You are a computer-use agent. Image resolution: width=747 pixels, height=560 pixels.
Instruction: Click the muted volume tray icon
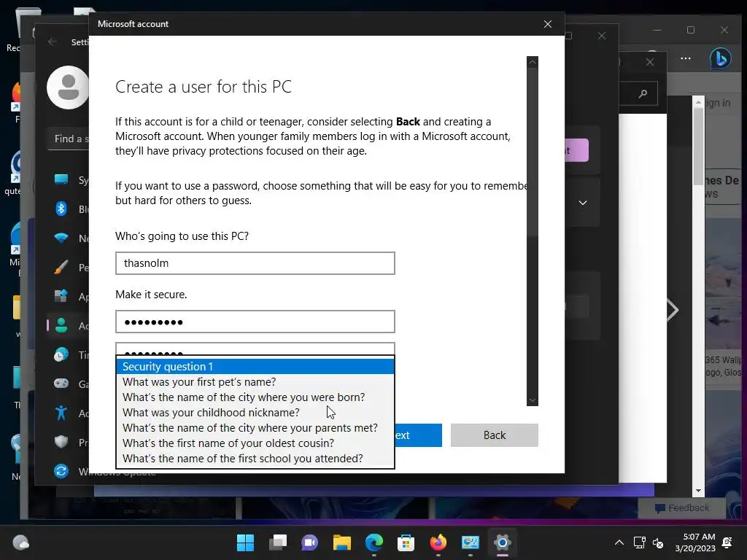click(658, 542)
